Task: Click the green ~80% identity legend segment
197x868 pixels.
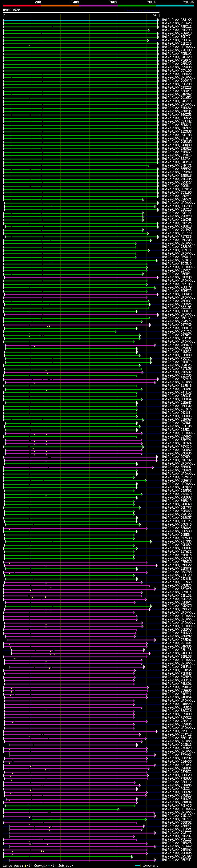Action: pos(137,6)
